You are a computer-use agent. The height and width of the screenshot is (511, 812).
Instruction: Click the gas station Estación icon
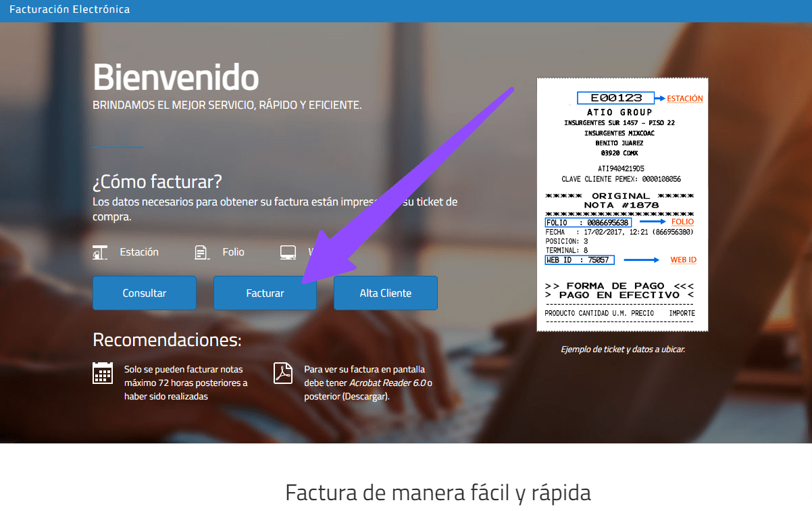click(101, 253)
